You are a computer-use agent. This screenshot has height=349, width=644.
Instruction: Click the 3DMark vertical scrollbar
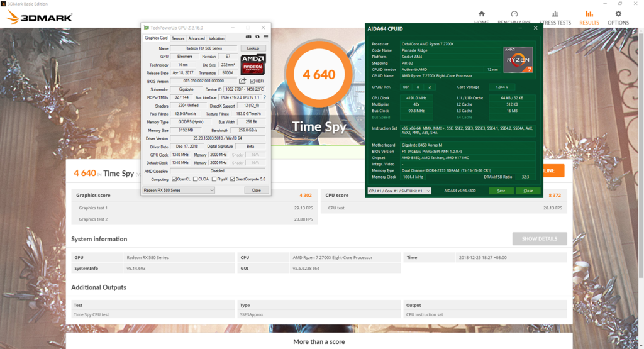641,156
